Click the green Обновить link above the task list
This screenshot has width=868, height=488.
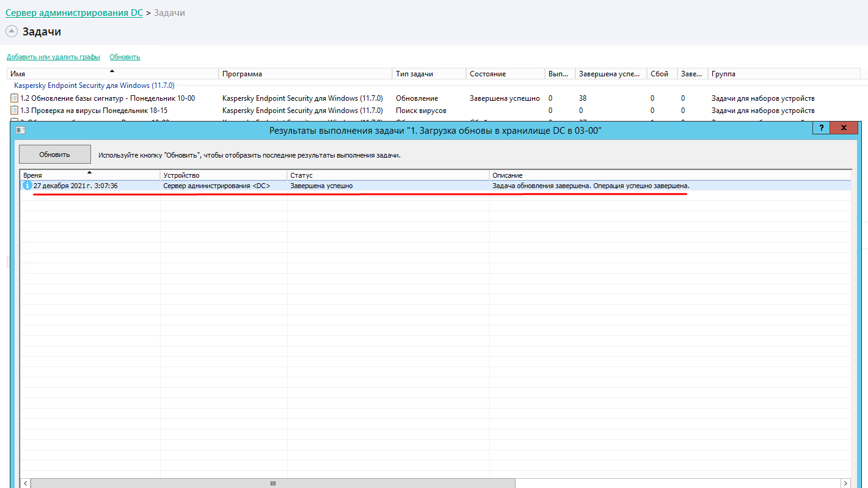coord(125,57)
